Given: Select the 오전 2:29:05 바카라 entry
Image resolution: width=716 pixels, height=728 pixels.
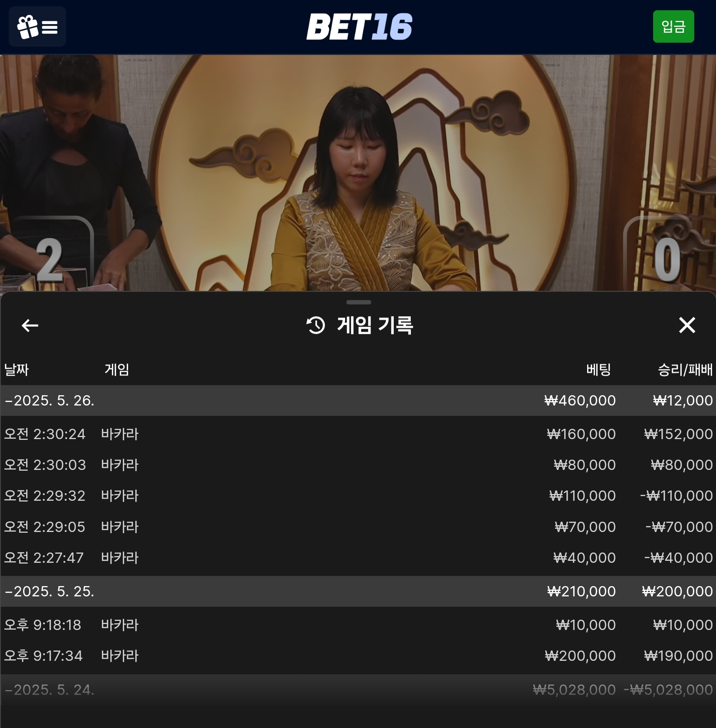Looking at the screenshot, I should (x=358, y=527).
